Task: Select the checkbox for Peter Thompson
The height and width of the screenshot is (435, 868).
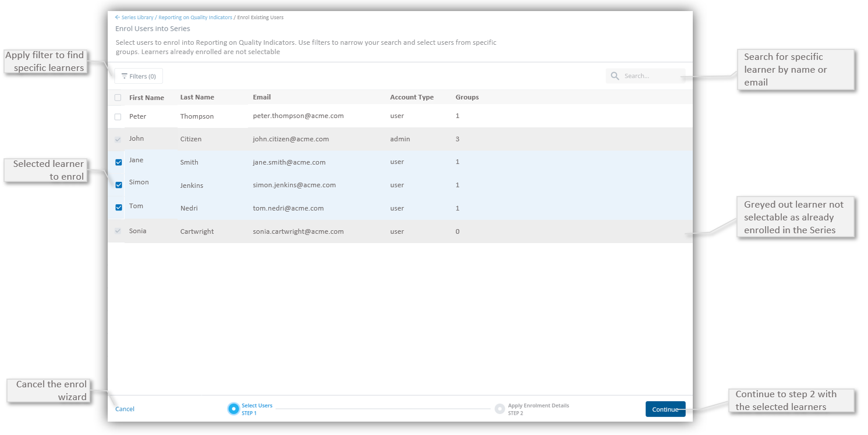Action: pyautogui.click(x=118, y=117)
